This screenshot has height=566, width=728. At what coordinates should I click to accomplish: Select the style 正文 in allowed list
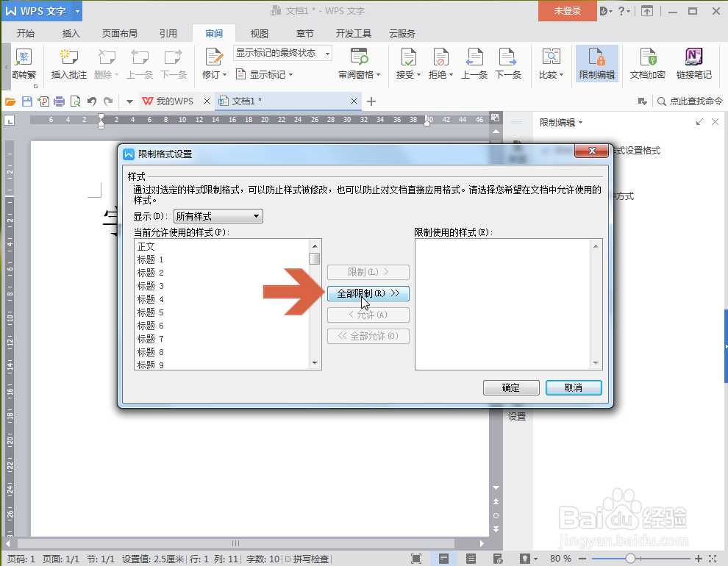(x=221, y=246)
